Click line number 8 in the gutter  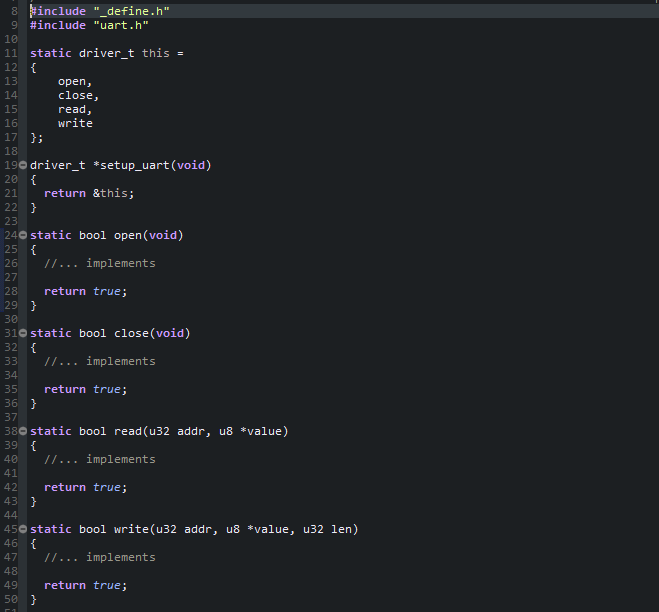pos(14,11)
